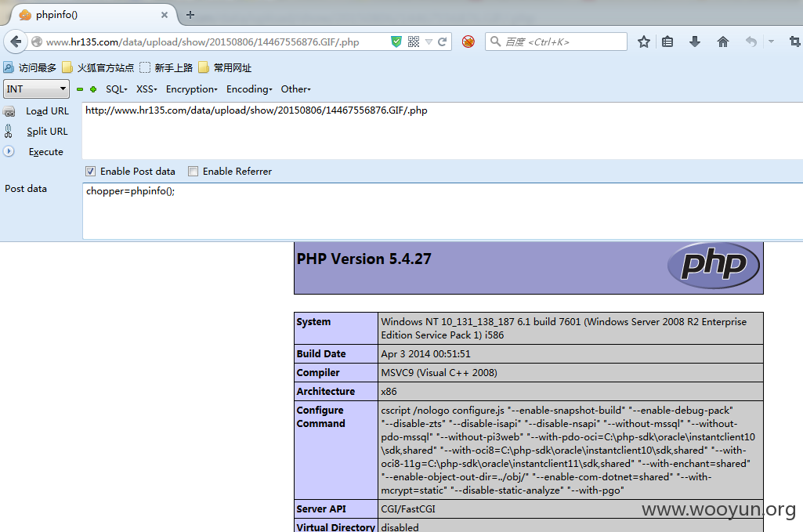Click the Load URL icon

point(9,111)
